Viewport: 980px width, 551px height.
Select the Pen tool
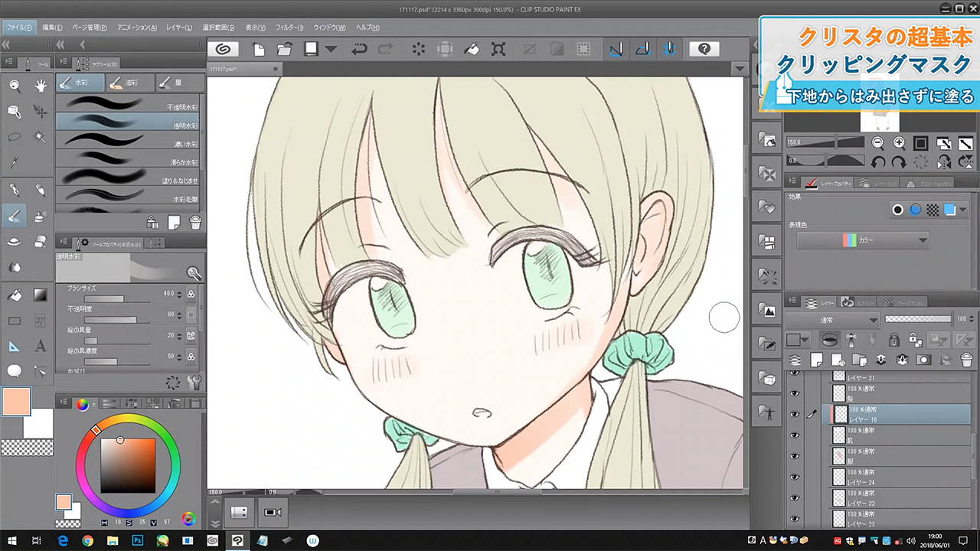click(15, 190)
